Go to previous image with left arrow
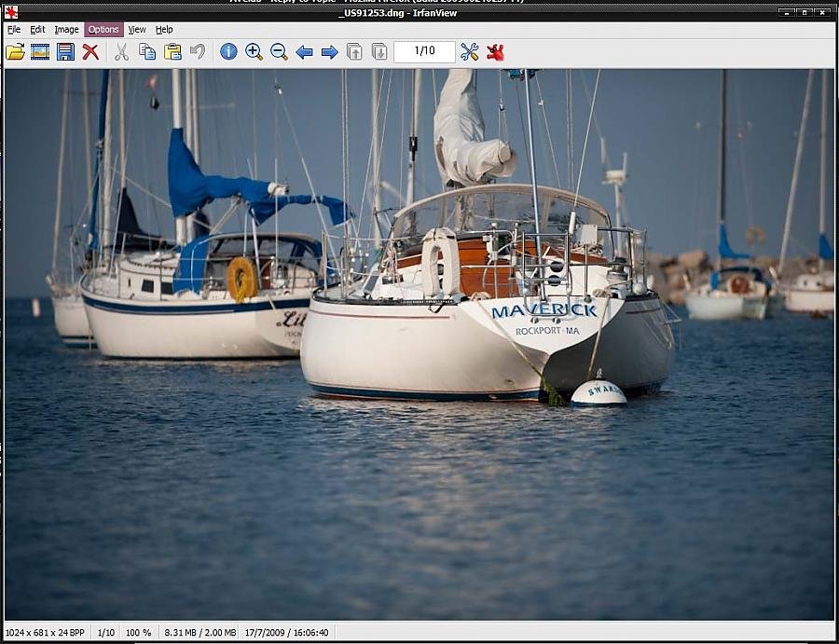 (304, 52)
